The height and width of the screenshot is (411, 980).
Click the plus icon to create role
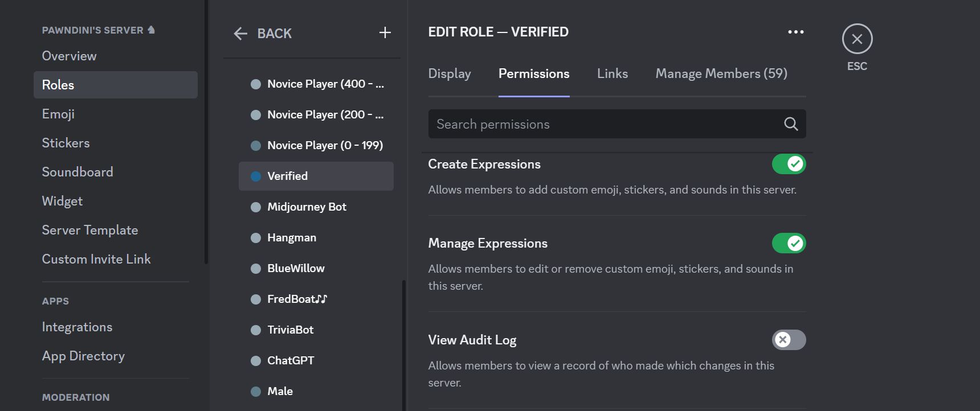(x=385, y=33)
